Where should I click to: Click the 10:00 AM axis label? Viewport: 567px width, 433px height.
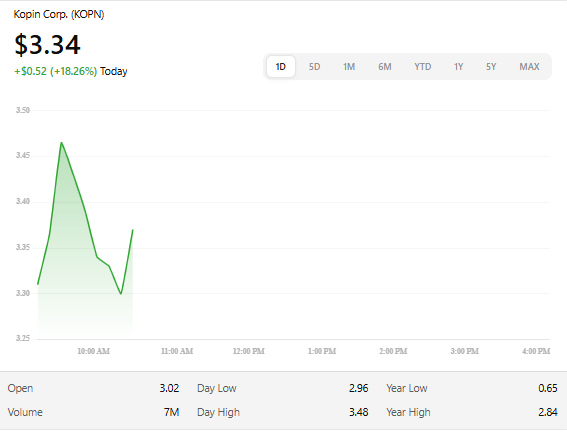[x=94, y=351]
